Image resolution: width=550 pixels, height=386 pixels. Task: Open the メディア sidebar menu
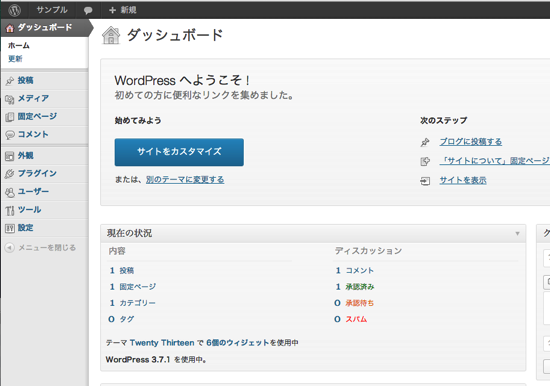[33, 98]
